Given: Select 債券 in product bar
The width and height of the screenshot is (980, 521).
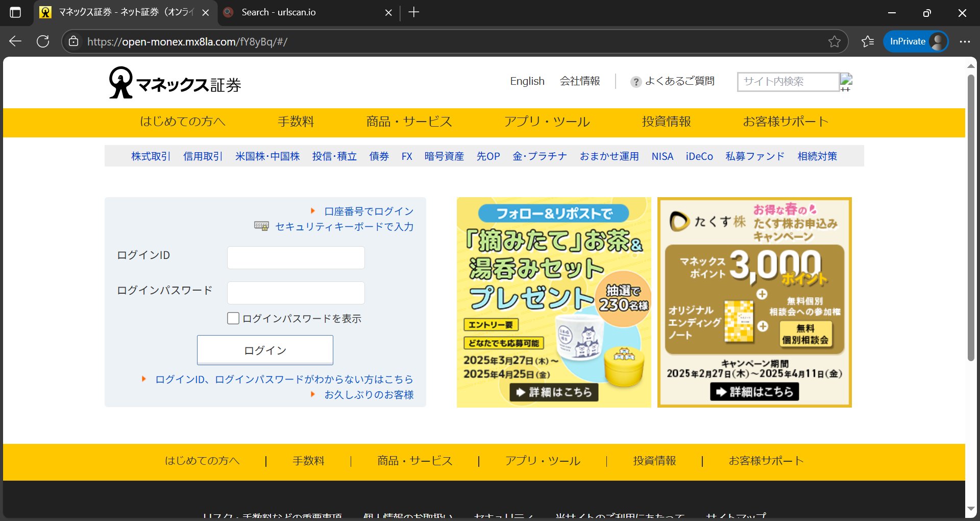Looking at the screenshot, I should point(379,156).
